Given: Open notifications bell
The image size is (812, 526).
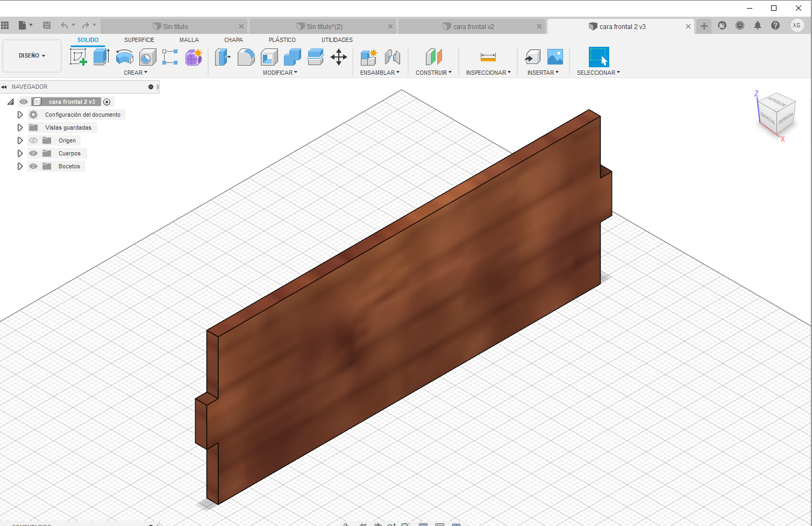Looking at the screenshot, I should point(758,25).
